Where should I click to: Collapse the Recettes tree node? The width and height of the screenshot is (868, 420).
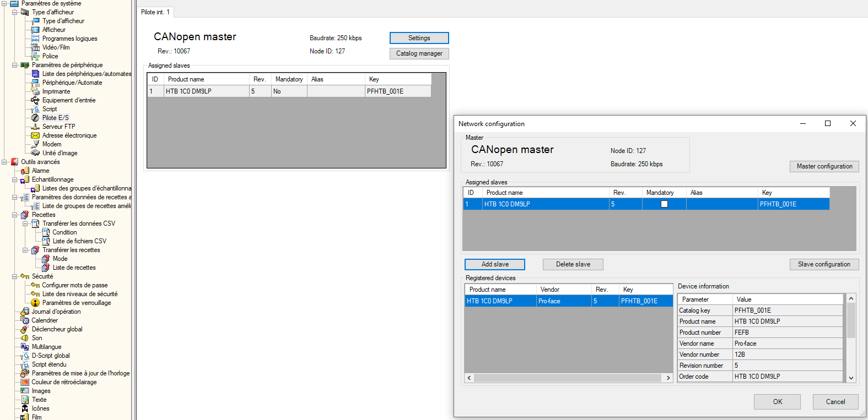(15, 215)
